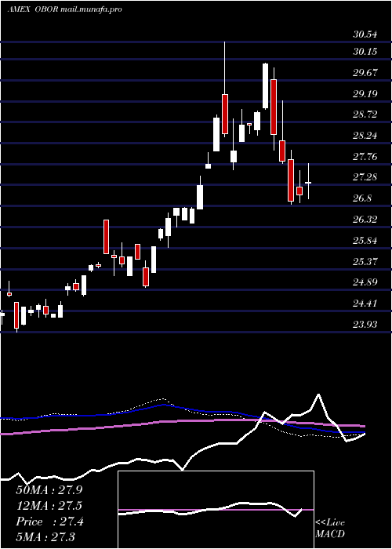392x549 pixels.
Task: Select the 30.54 price axis label
Action: click(365, 35)
